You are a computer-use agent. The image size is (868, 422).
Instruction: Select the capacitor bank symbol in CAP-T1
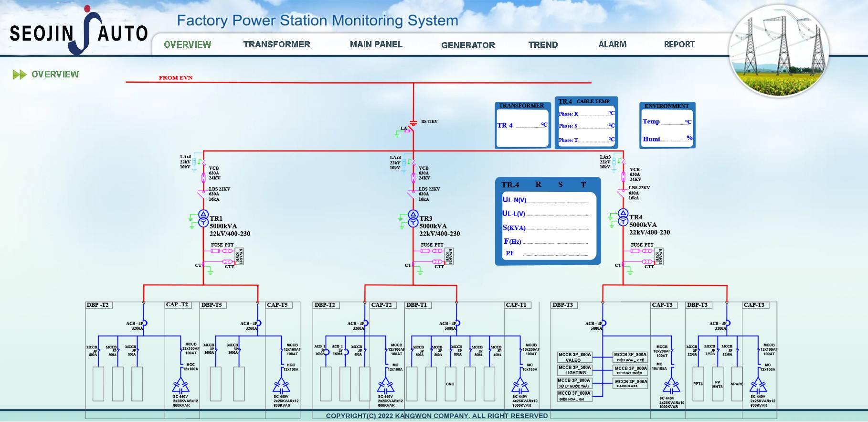coord(520,385)
